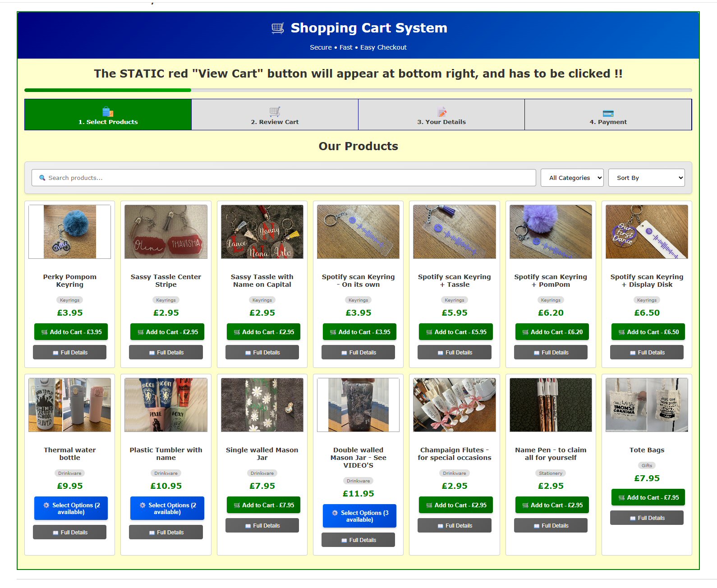Focus the Search products input field
Image resolution: width=717 pixels, height=588 pixels.
coord(289,178)
